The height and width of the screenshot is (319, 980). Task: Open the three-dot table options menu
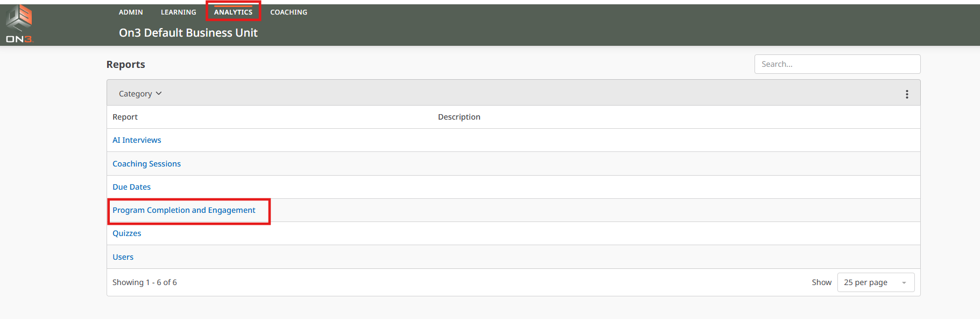pyautogui.click(x=907, y=94)
